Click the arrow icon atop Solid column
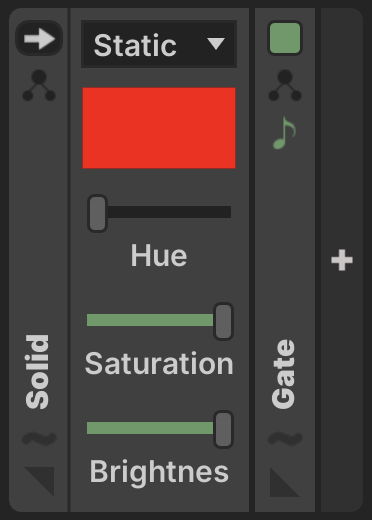Viewport: 372px width, 520px height. pos(39,38)
